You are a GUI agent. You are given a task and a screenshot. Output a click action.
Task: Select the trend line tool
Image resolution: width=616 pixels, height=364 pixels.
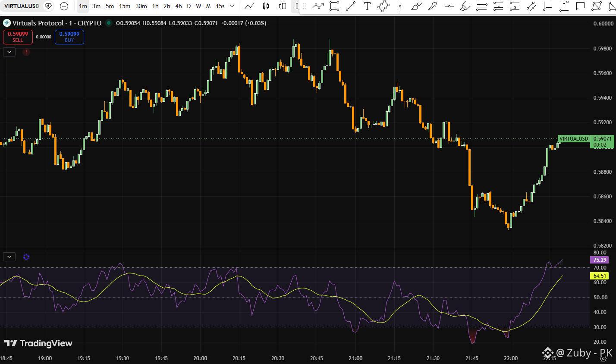pyautogui.click(x=351, y=6)
